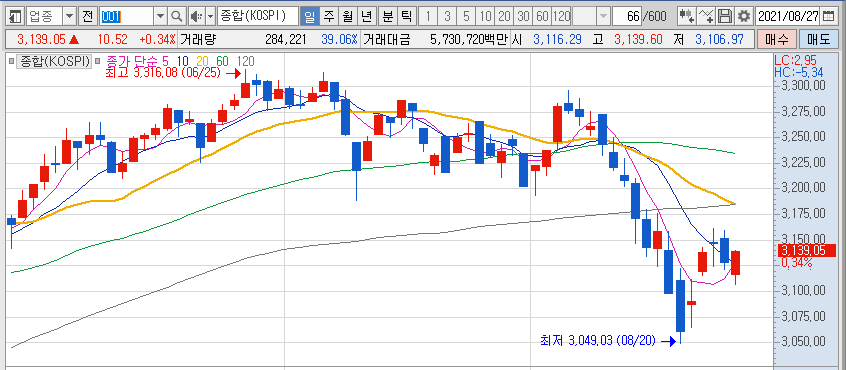Click the 3,300.00 axis price label
846x370 pixels.
click(803, 86)
